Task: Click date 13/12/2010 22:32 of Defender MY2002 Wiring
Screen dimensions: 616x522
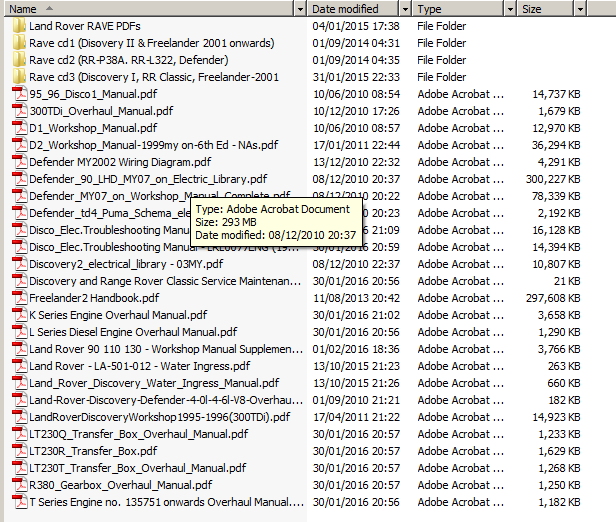Action: click(356, 162)
